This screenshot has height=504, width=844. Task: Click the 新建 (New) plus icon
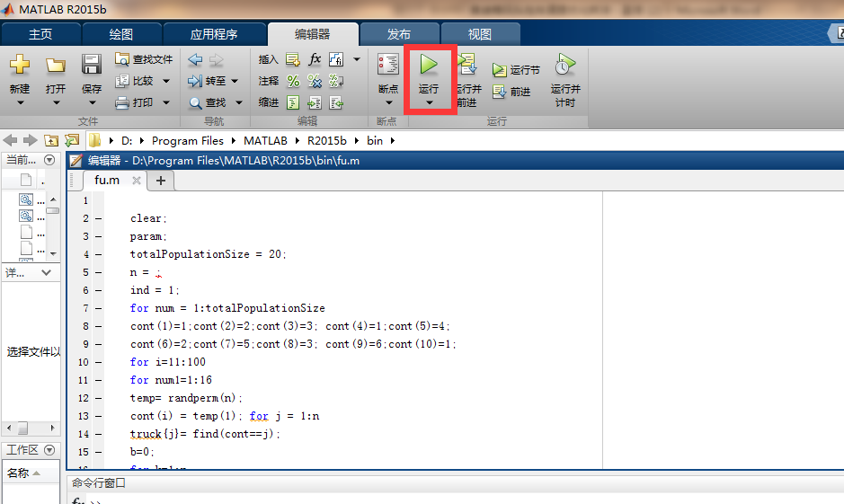coord(20,64)
